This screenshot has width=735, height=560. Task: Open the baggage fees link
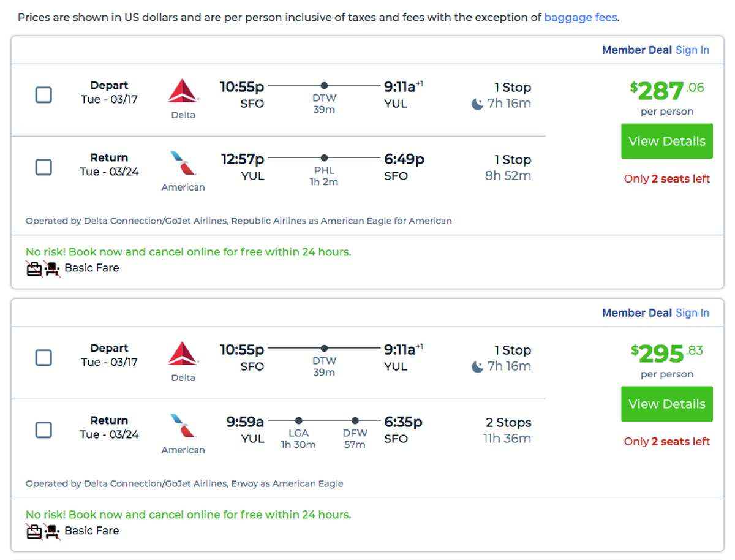click(x=579, y=17)
